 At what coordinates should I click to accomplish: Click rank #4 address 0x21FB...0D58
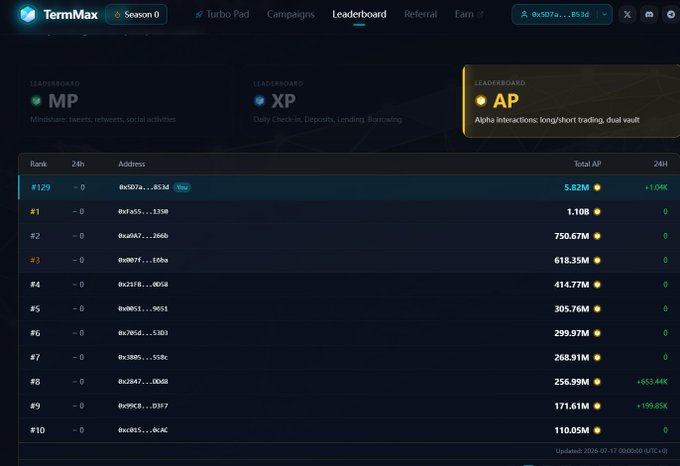click(143, 284)
